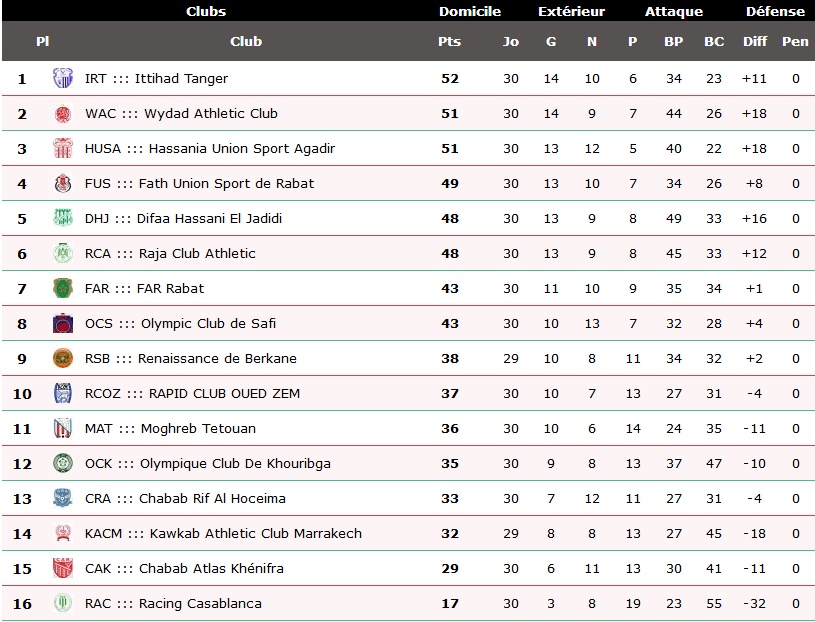Click the Wydad Athletic Club logo

pos(63,114)
